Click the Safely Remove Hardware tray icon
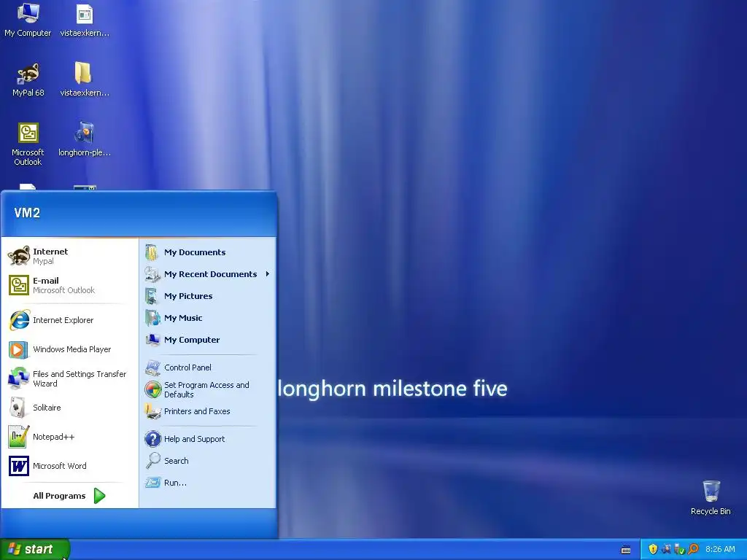The image size is (747, 560). (x=679, y=549)
